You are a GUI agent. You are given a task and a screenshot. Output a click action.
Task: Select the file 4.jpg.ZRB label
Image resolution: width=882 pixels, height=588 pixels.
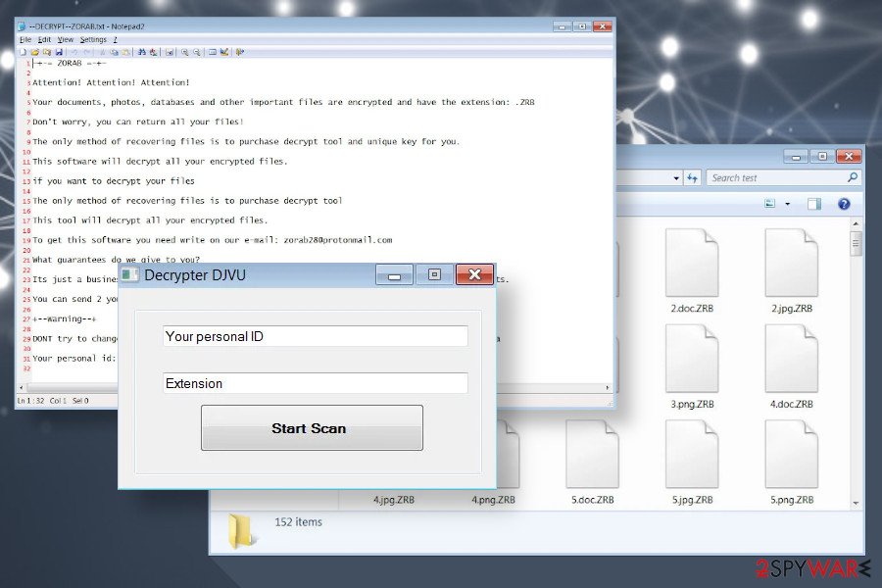click(394, 500)
